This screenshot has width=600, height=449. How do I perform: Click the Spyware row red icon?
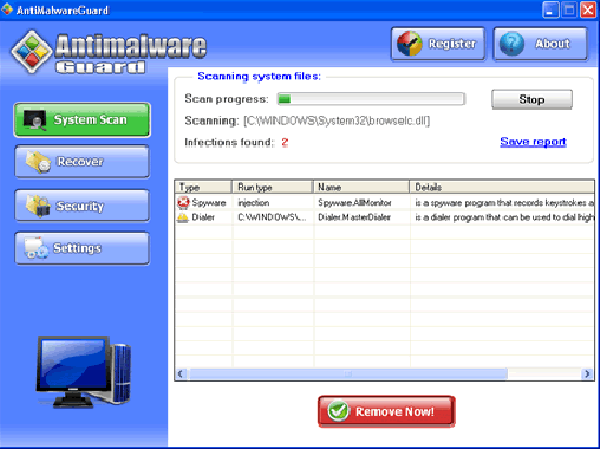click(x=183, y=202)
